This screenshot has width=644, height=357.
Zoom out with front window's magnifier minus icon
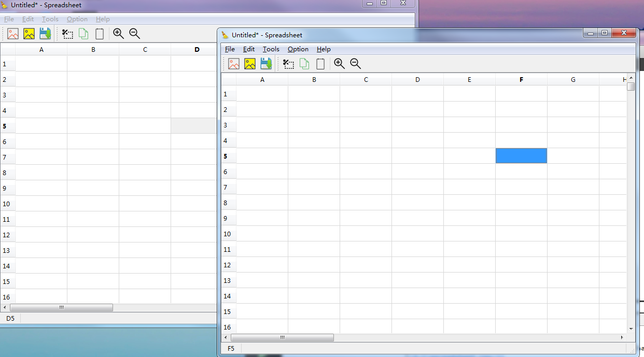[355, 64]
